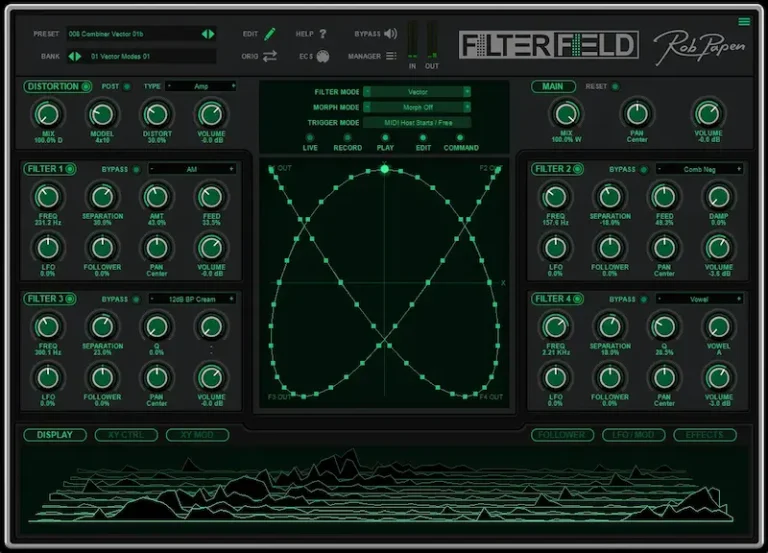Click the Distortion Model knob
768x553 pixels.
(102, 114)
